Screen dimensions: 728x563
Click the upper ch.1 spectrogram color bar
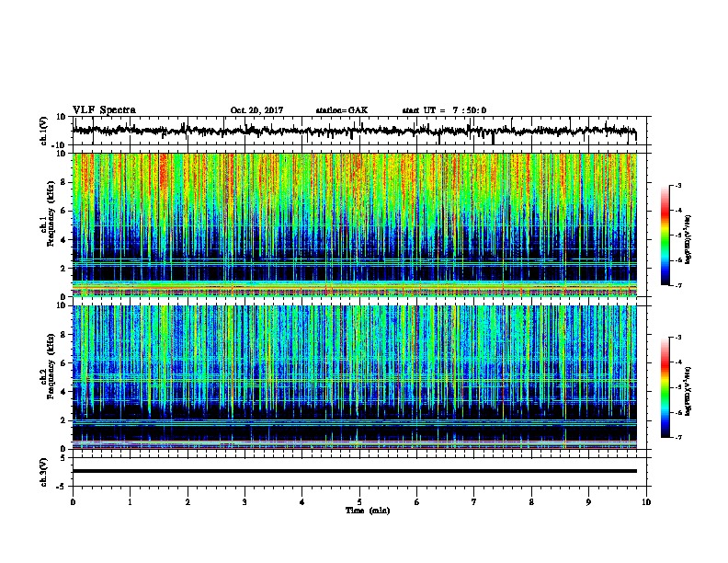(x=665, y=236)
